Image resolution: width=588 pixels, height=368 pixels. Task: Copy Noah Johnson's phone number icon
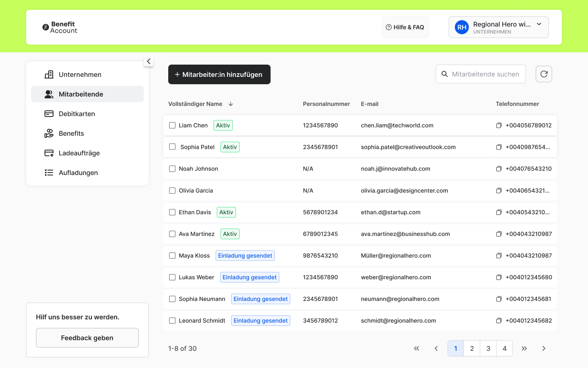(499, 169)
